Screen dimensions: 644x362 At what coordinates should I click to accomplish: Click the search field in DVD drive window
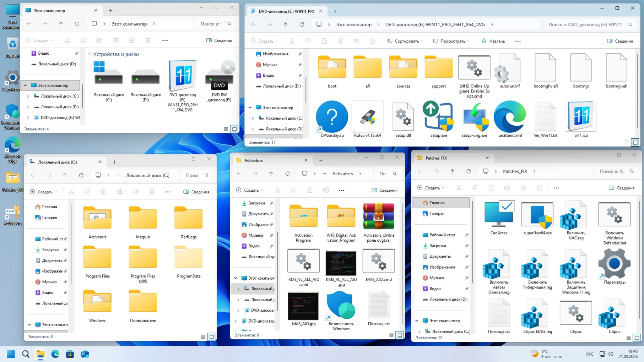(585, 24)
